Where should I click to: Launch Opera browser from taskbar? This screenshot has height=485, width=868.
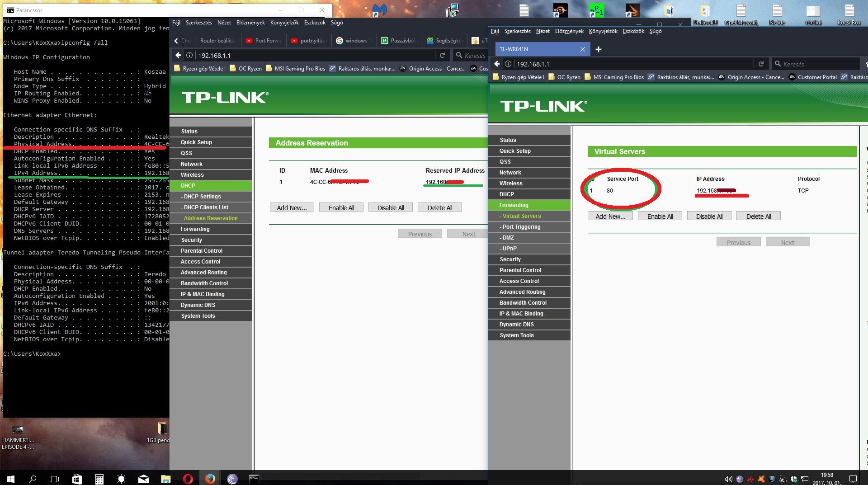[188, 479]
